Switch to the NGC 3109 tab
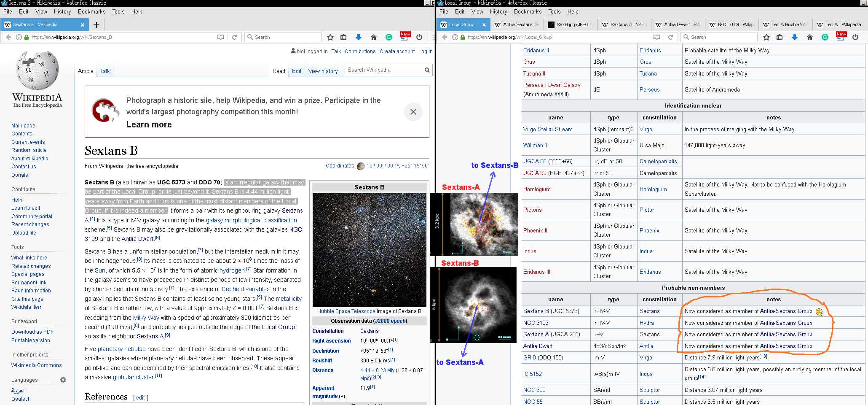The width and height of the screenshot is (868, 405). [732, 24]
